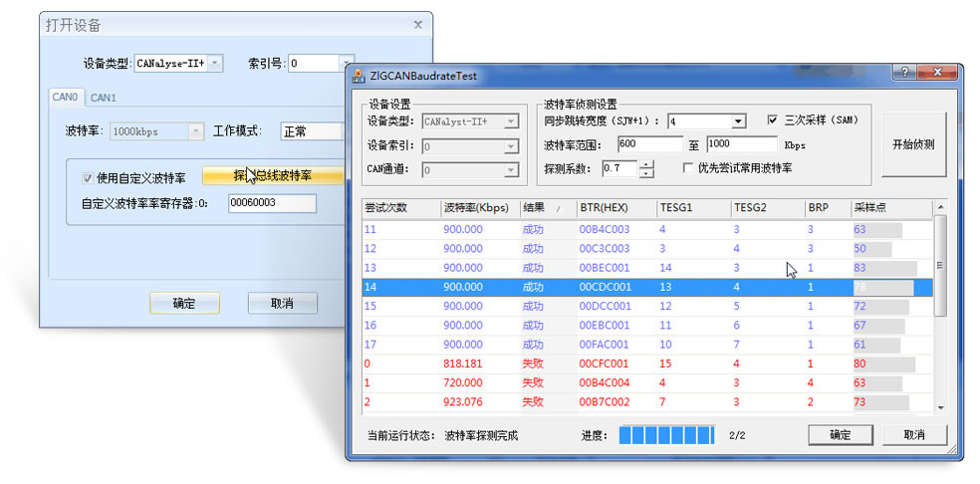Image resolution: width=980 pixels, height=484 pixels.
Task: Click 开始侦测 button
Action: 913,144
